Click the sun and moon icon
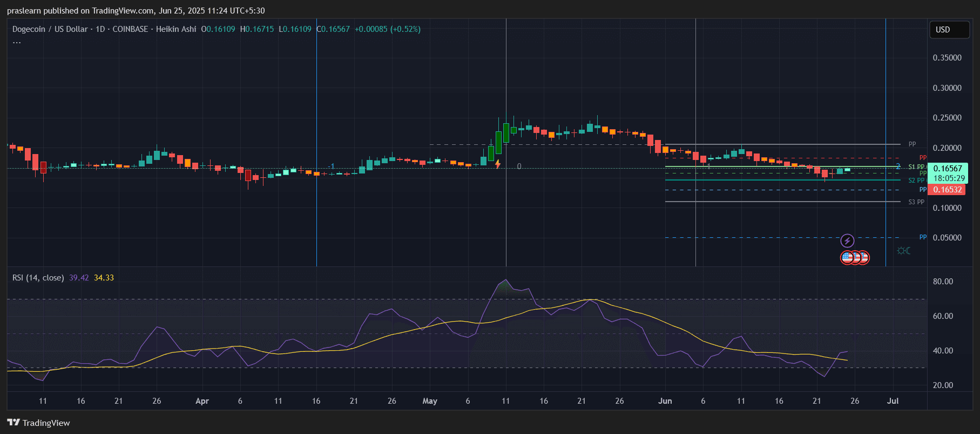 coord(903,251)
